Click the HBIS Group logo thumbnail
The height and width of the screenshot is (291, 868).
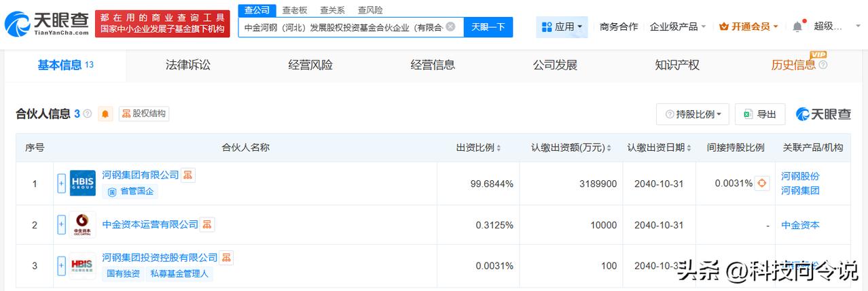[x=83, y=184]
